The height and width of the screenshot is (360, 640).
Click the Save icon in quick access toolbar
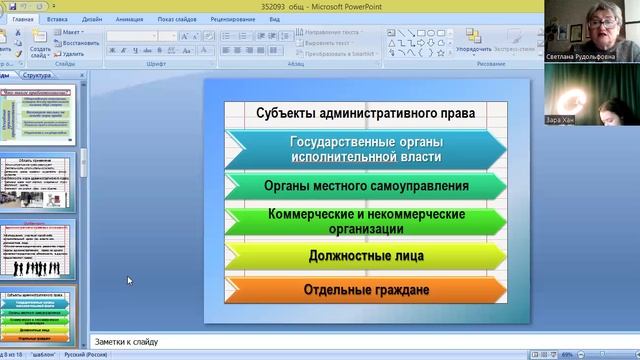click(x=13, y=7)
